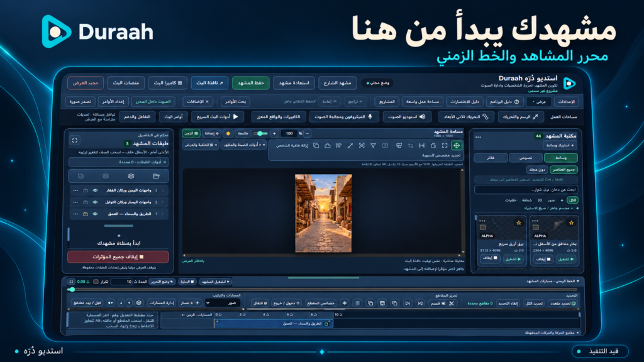Expand layer row 1 chevron الطريق والسماء
Image resolution: width=644 pixels, height=362 pixels.
point(163,214)
